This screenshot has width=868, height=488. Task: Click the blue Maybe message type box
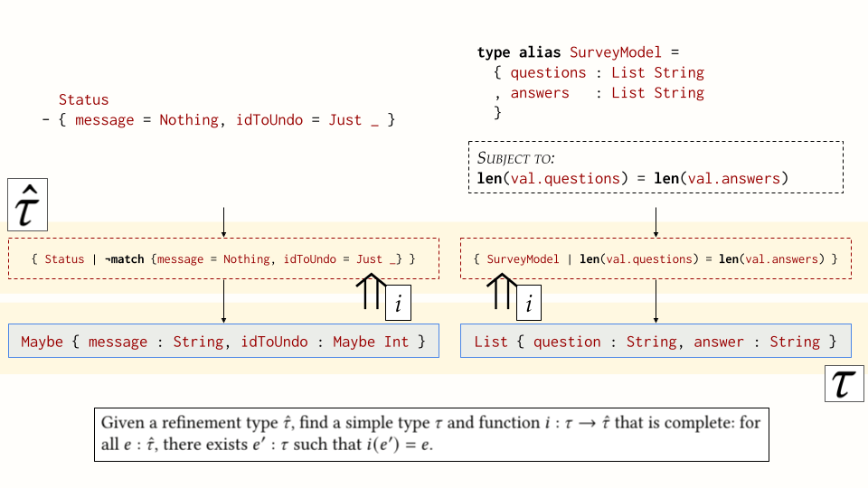point(223,341)
